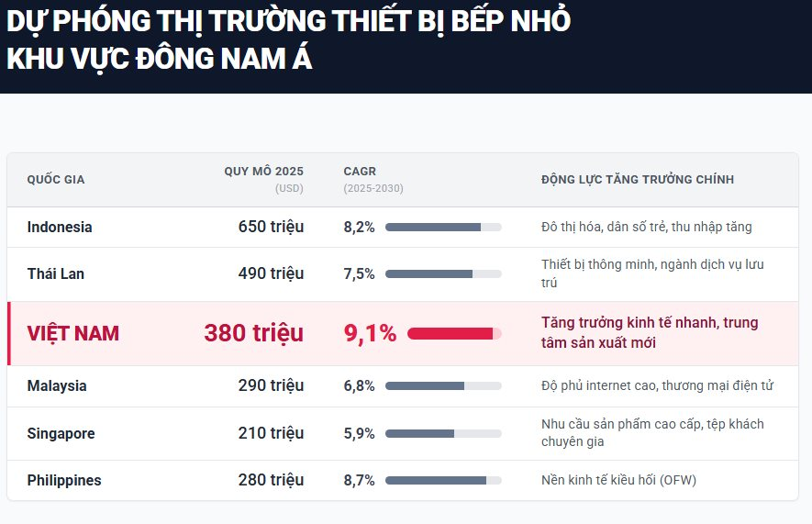The width and height of the screenshot is (812, 524).
Task: Select the Singapore country name
Action: tap(61, 433)
